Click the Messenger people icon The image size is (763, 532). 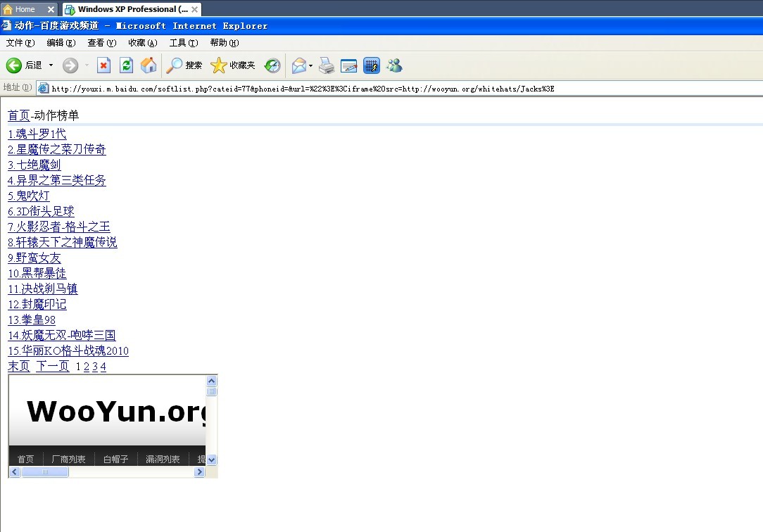click(394, 65)
